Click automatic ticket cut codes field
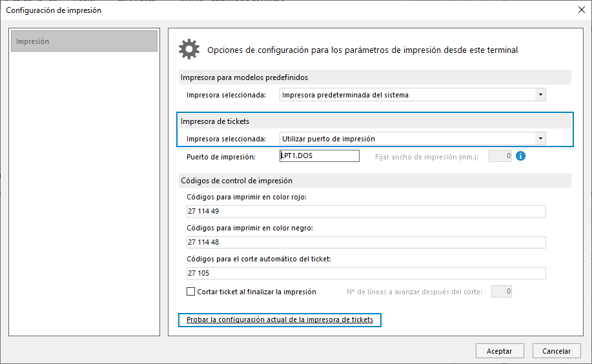 pyautogui.click(x=366, y=273)
